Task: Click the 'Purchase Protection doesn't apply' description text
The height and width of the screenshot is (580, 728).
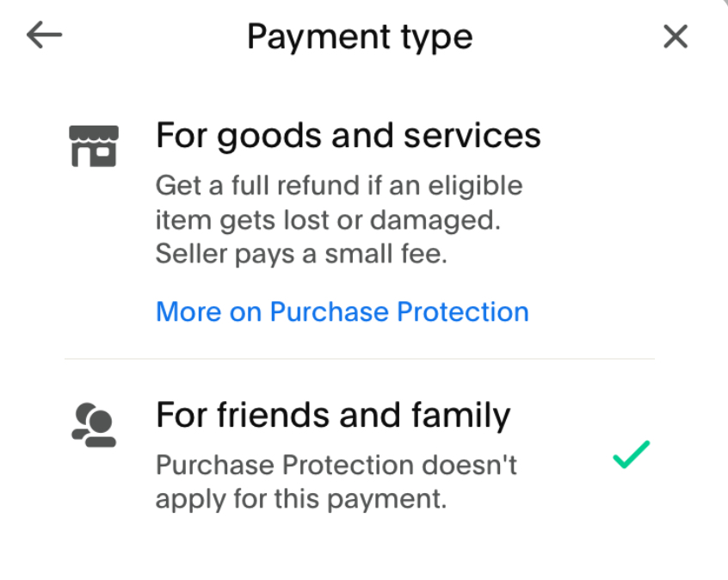Action: pos(336,482)
